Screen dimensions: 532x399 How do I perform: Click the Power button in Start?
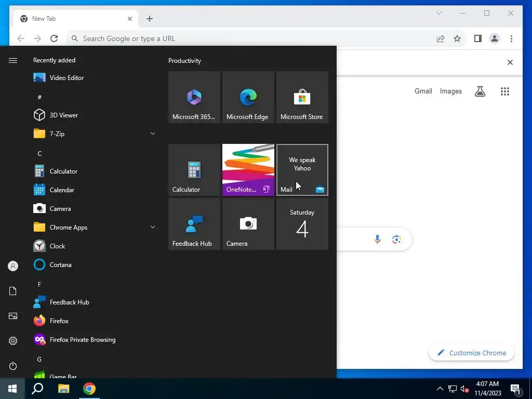pyautogui.click(x=13, y=366)
